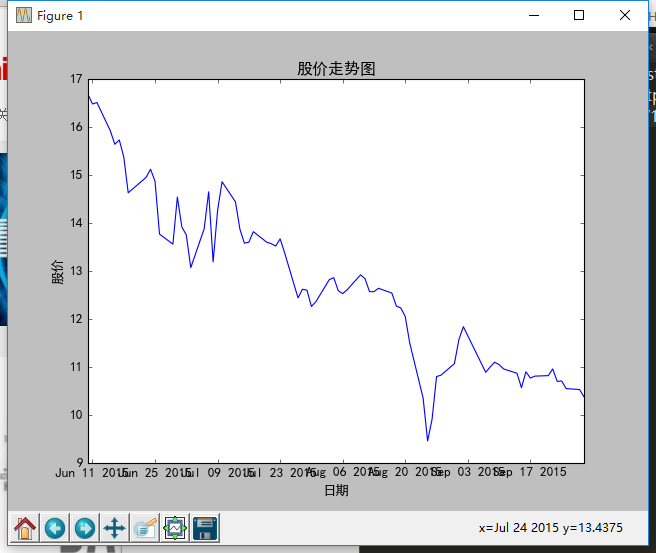
Task: Go forward to next view arrow
Action: [85, 527]
